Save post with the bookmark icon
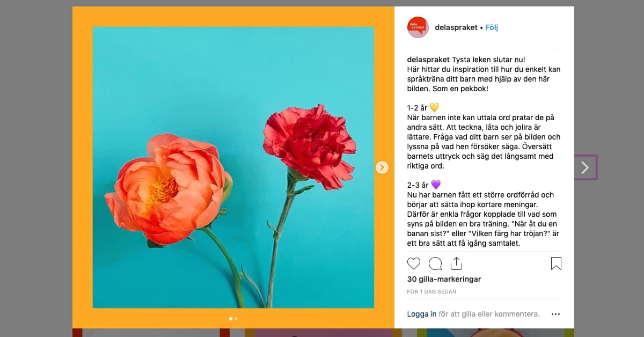Screen dimensions: 644x337 click(556, 263)
